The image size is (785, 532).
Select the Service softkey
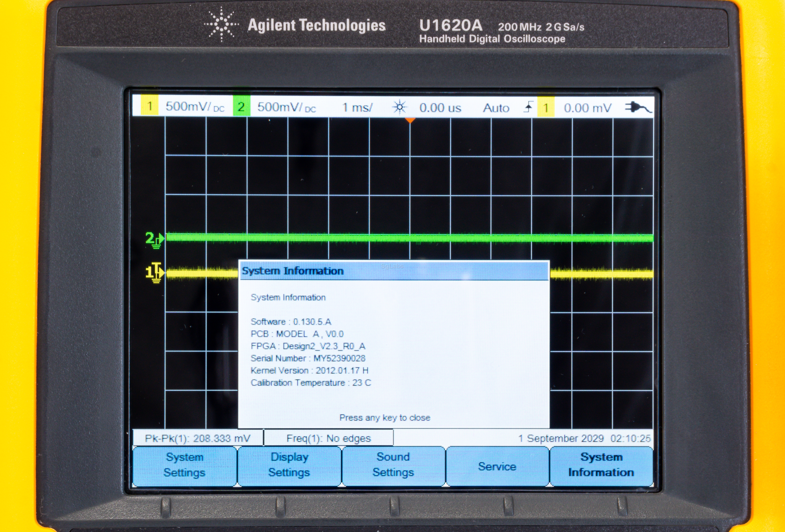(x=497, y=466)
